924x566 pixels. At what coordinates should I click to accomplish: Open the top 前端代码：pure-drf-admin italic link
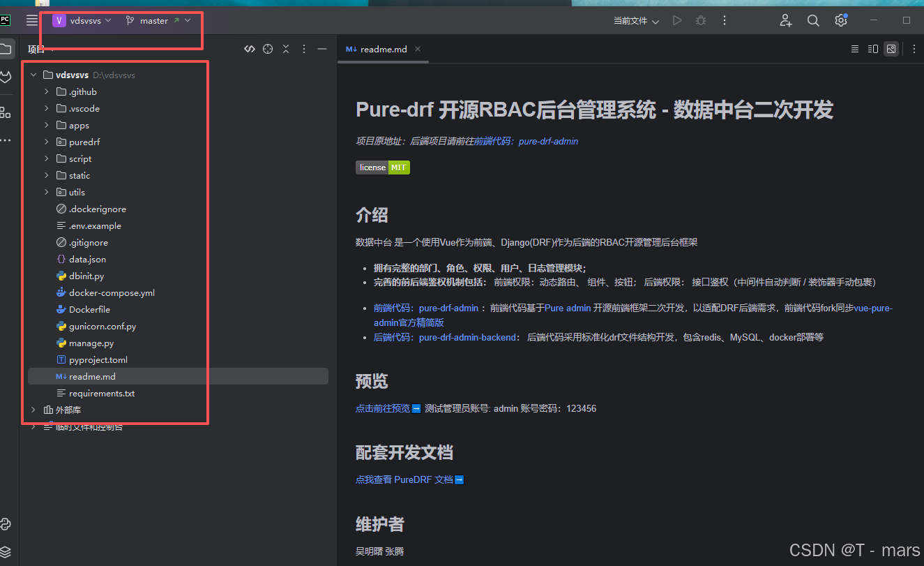coord(526,141)
